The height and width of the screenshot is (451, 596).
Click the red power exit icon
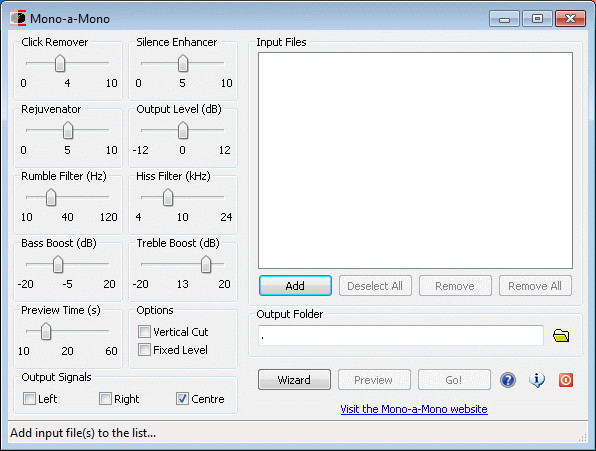coord(566,380)
